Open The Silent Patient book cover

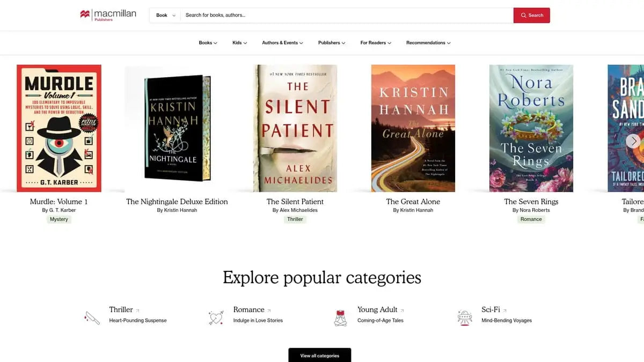295,128
